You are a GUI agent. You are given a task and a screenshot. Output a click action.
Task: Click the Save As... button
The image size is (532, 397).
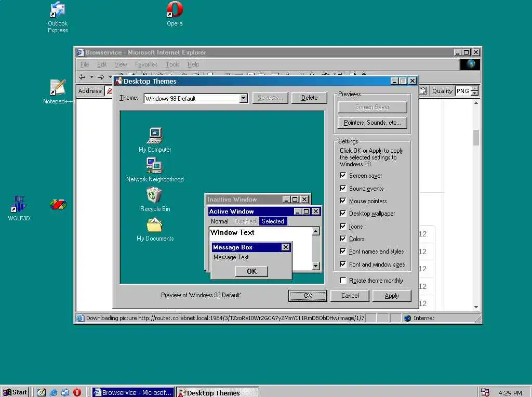[270, 98]
